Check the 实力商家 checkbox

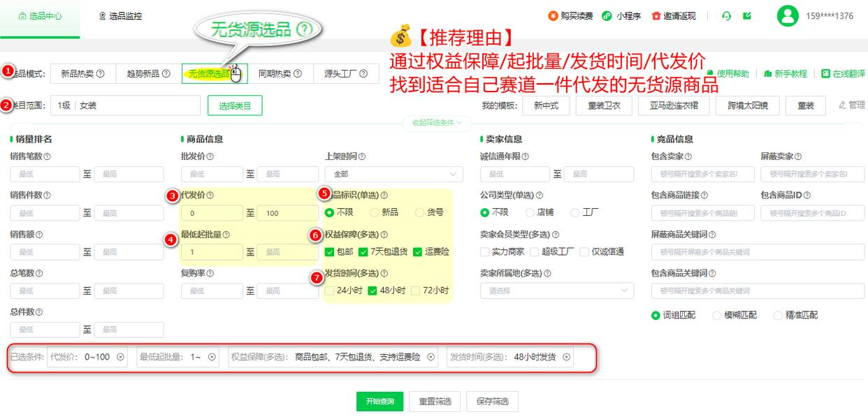[485, 252]
